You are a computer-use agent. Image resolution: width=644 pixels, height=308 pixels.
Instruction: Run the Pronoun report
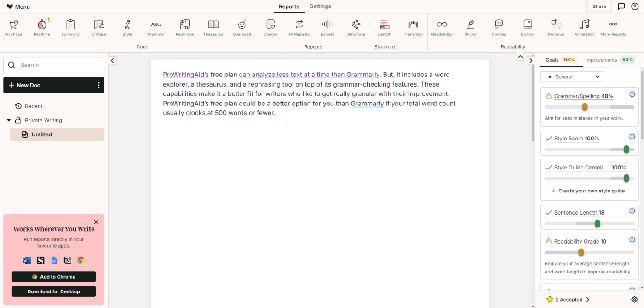[556, 28]
